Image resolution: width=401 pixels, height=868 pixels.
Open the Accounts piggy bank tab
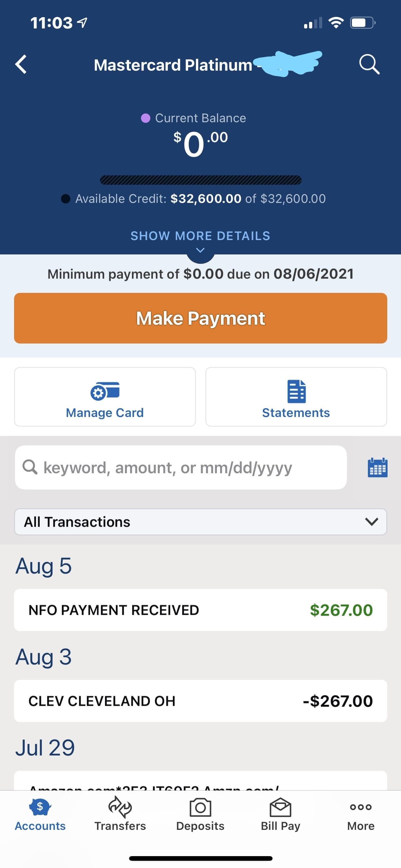(x=40, y=807)
